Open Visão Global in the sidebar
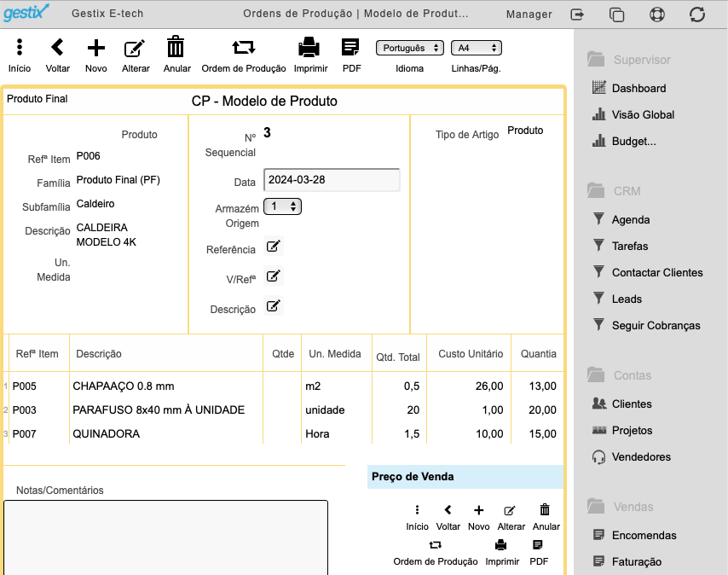 pyautogui.click(x=633, y=114)
